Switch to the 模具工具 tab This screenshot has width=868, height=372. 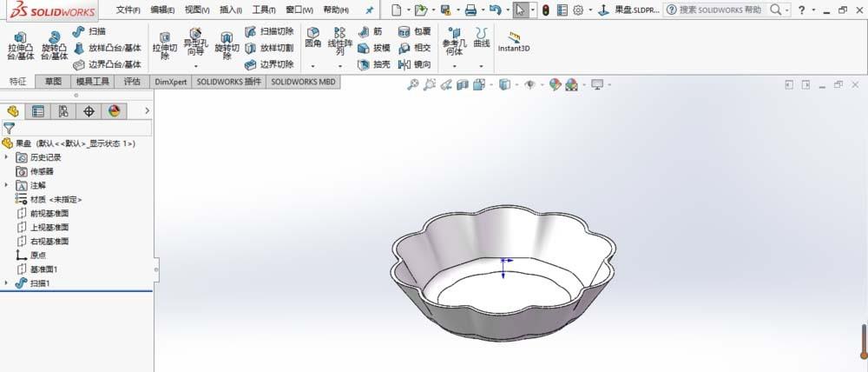click(x=93, y=82)
